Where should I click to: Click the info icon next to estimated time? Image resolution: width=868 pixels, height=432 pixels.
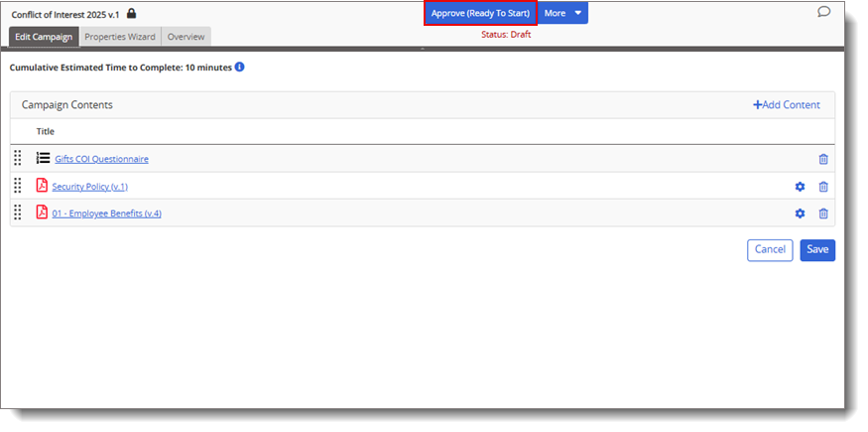239,68
